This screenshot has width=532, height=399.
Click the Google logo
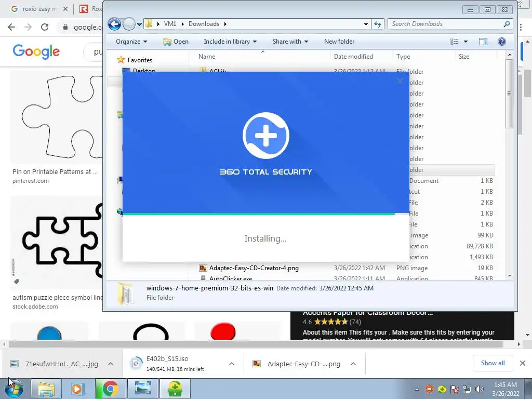click(x=36, y=51)
